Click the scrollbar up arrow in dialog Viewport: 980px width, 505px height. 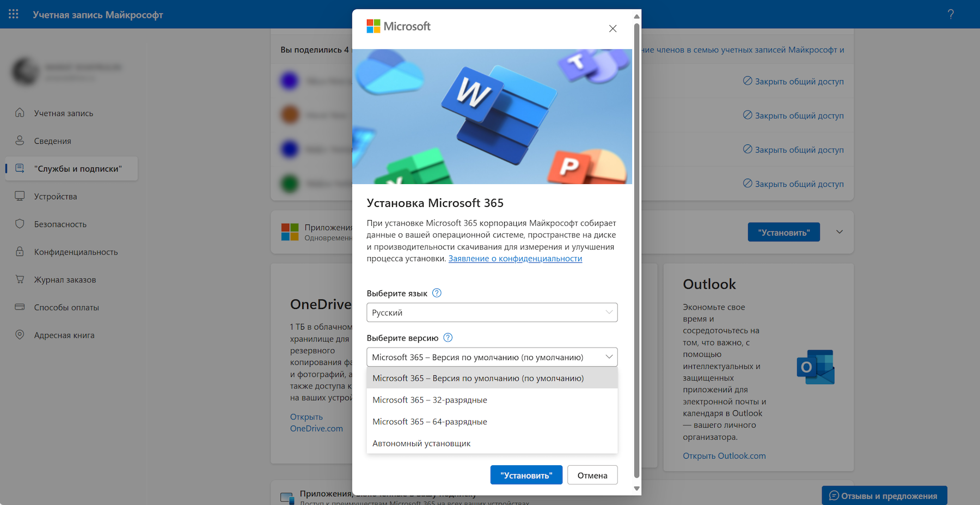636,16
